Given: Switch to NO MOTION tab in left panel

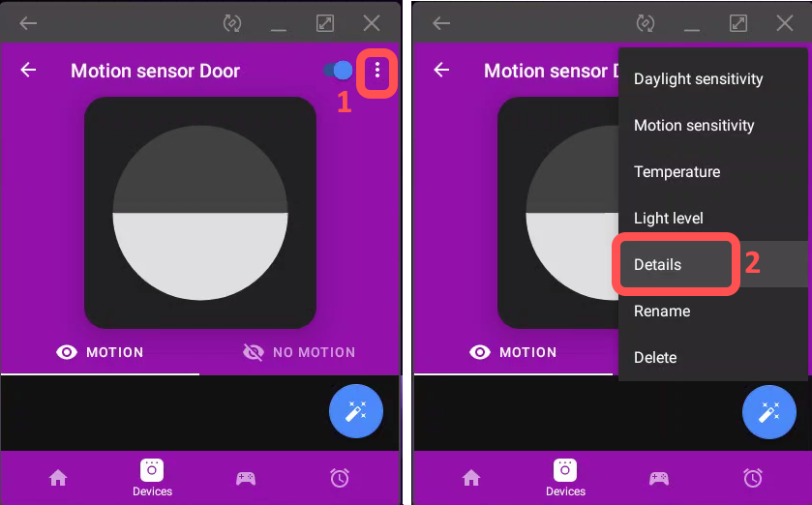Looking at the screenshot, I should pos(299,352).
